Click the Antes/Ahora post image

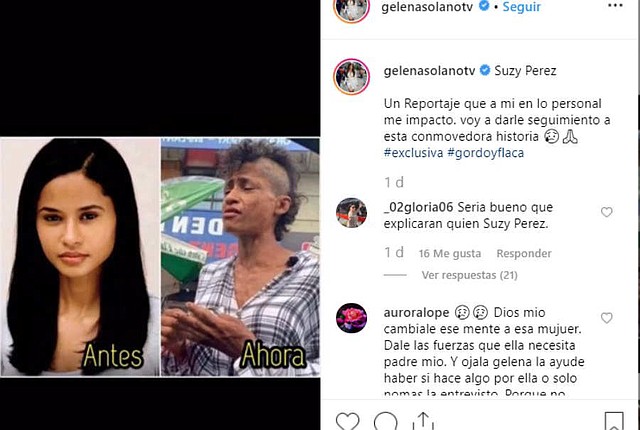tap(160, 257)
